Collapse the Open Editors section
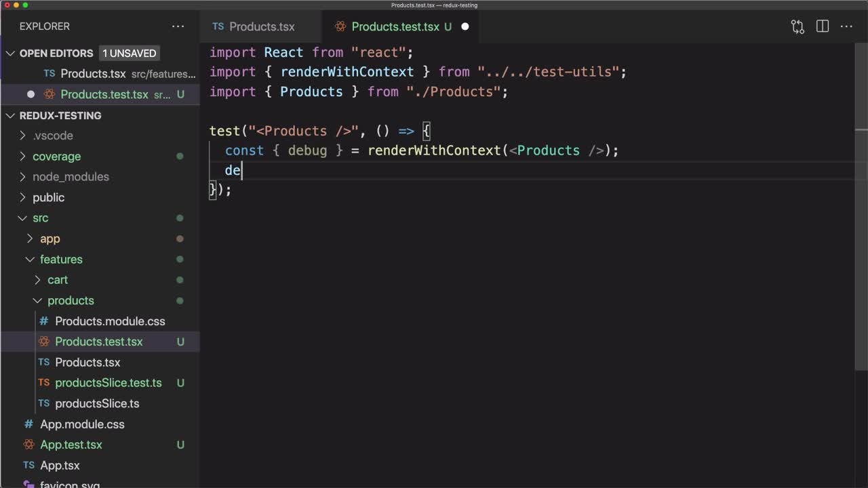 coord(10,54)
